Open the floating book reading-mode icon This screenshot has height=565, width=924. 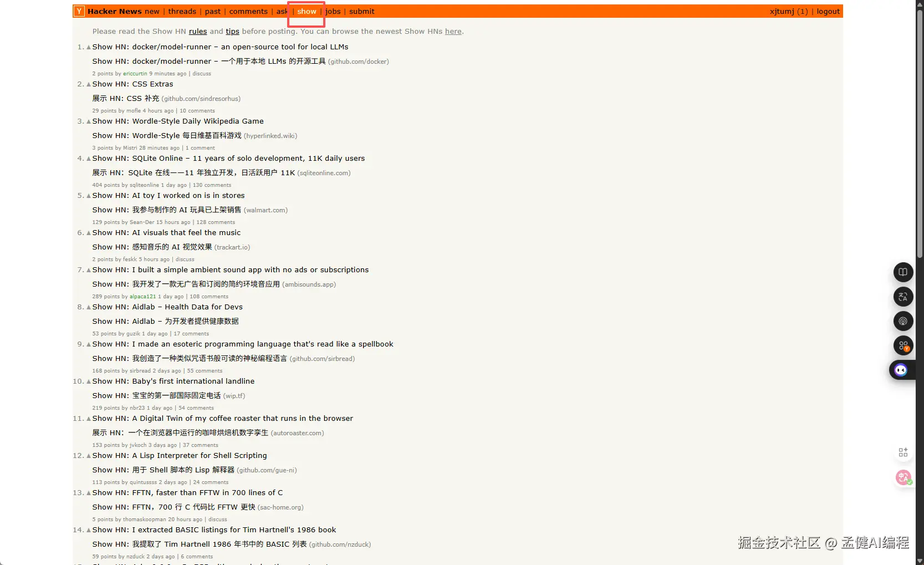tap(903, 272)
